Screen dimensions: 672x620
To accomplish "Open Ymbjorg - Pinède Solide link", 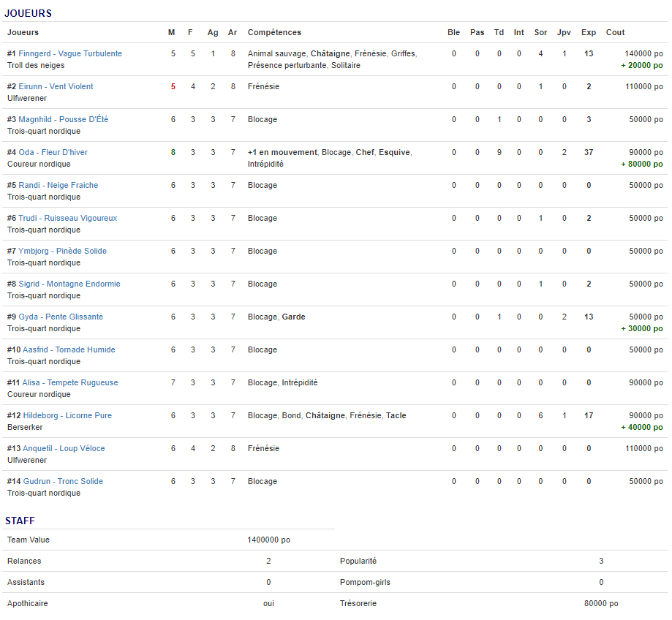I will coord(62,251).
